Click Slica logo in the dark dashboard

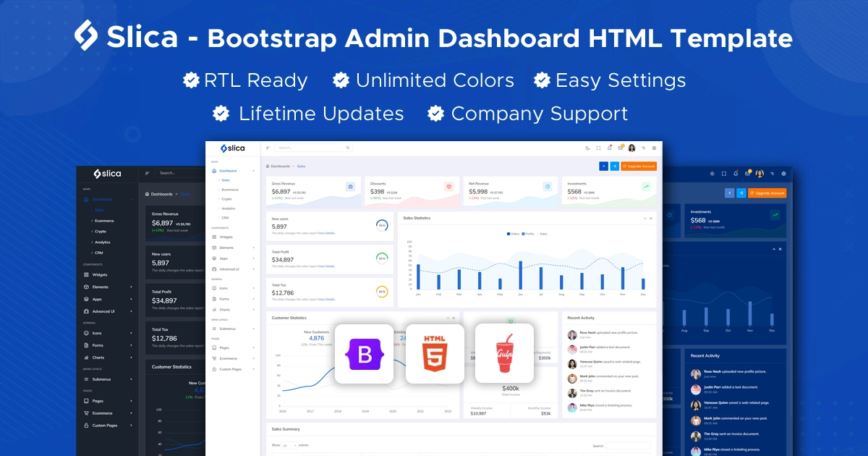tap(107, 174)
